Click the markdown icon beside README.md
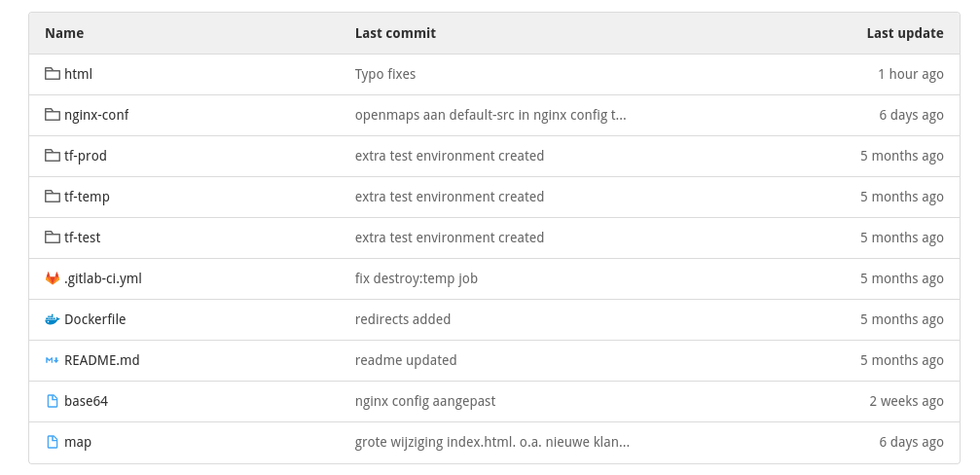Screen dimensions: 980x475 pos(53,360)
